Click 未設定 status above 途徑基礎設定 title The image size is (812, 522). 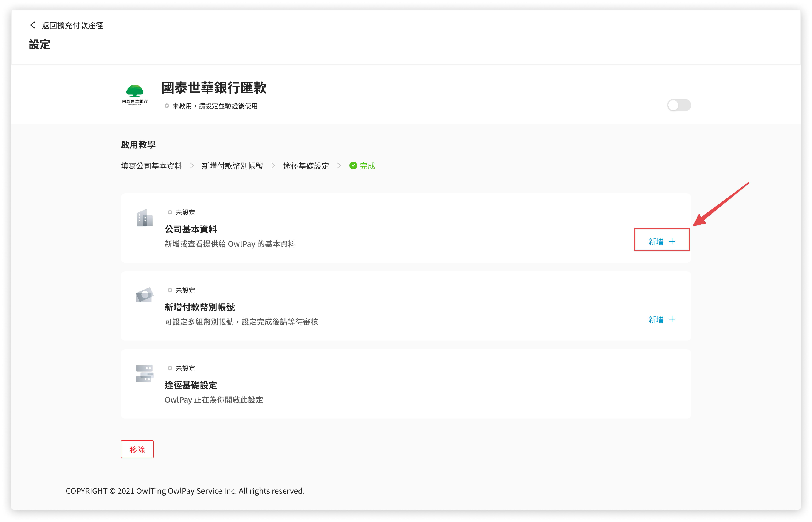[x=185, y=368]
